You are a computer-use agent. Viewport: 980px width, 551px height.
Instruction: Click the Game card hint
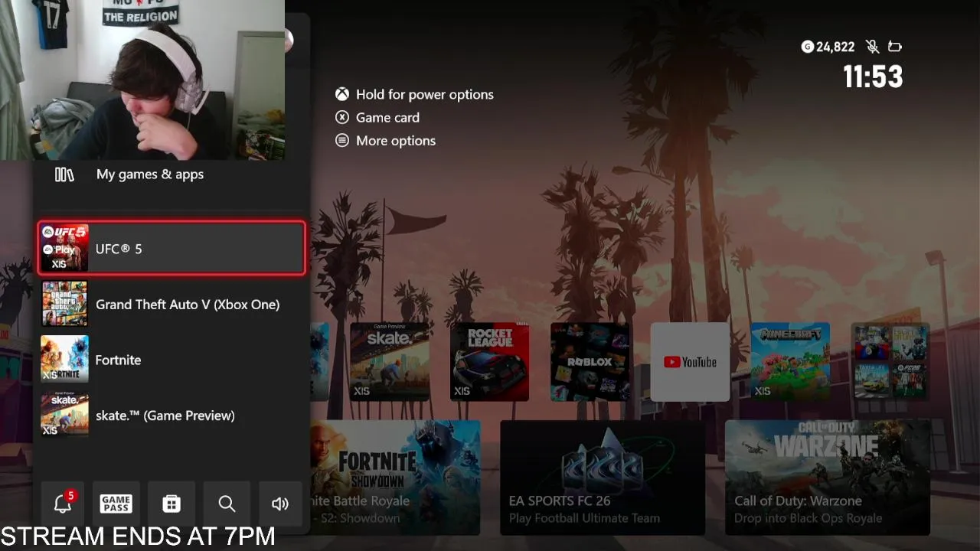point(387,118)
